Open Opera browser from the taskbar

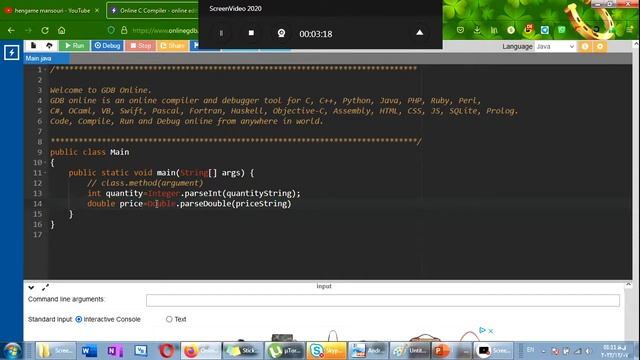click(167, 351)
